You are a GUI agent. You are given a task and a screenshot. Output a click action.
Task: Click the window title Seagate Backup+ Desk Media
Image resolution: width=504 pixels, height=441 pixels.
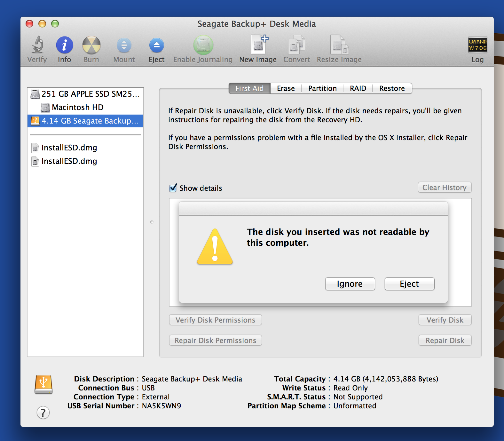tap(256, 24)
